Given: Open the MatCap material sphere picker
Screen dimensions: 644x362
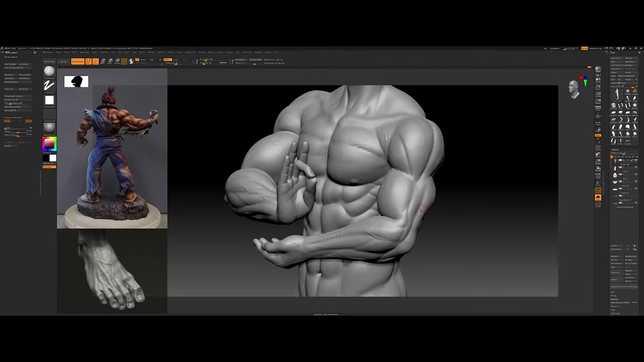Looking at the screenshot, I should [x=49, y=128].
